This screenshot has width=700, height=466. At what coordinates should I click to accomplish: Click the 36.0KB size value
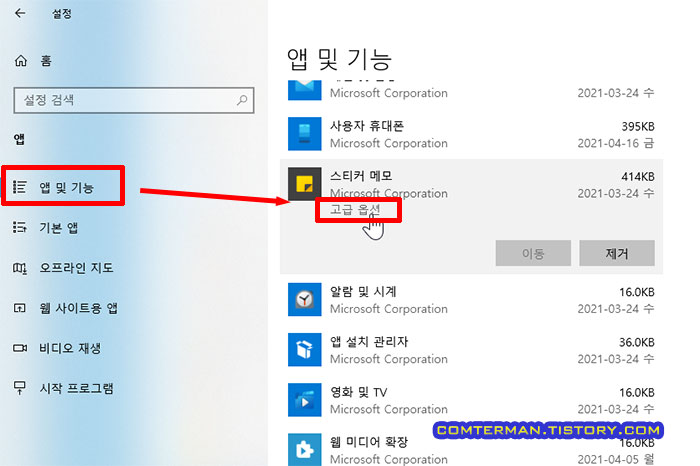point(637,342)
